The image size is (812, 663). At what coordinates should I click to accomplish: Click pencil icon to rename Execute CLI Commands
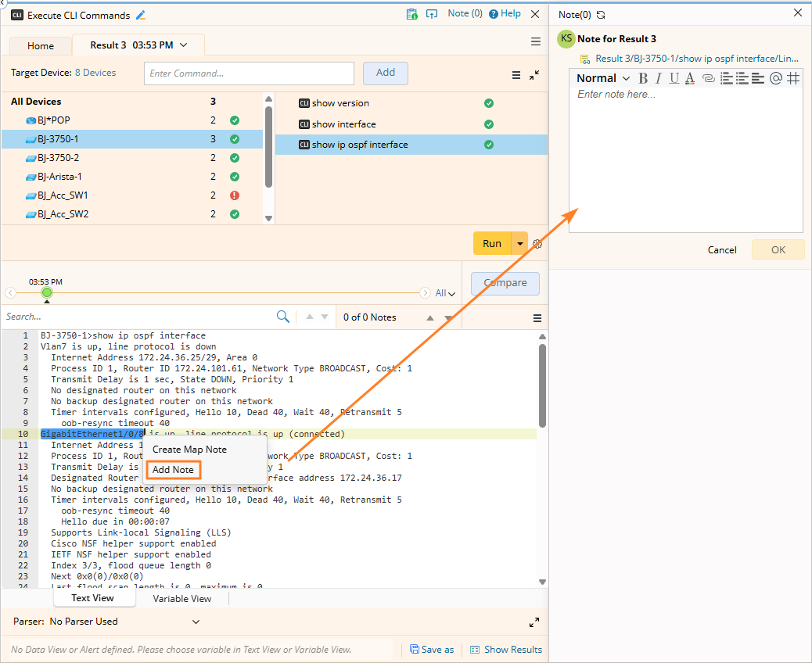point(141,15)
